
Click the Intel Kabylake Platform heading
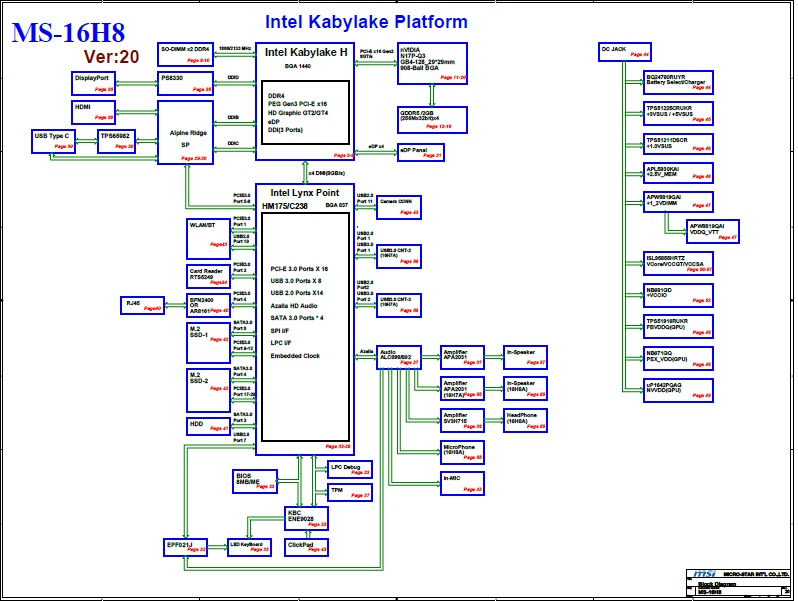[x=366, y=22]
